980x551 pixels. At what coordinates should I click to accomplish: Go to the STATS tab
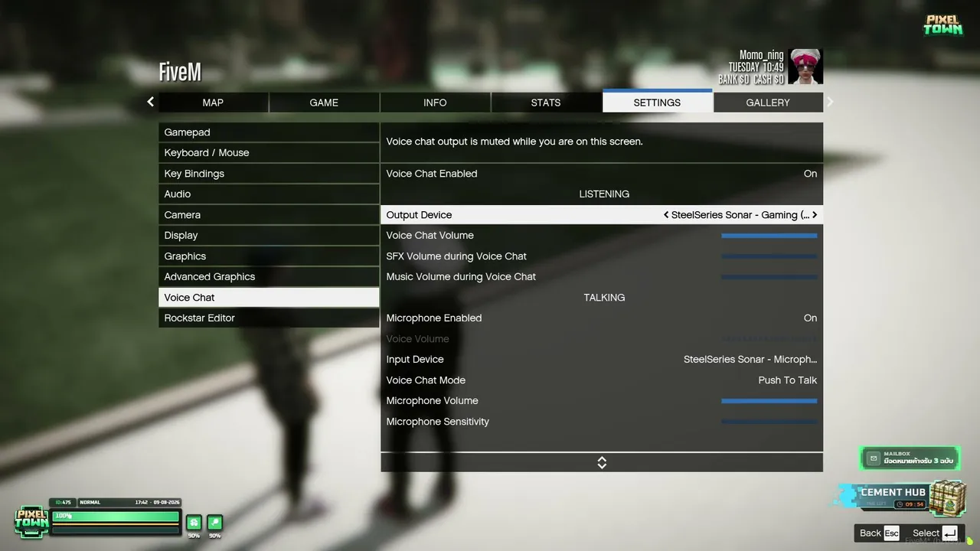point(546,103)
